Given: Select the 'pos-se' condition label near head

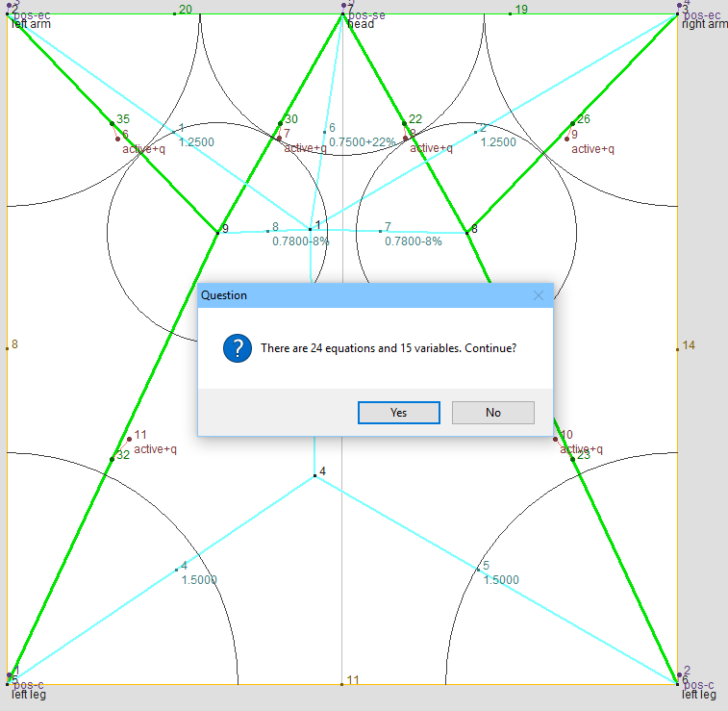Looking at the screenshot, I should click(366, 15).
